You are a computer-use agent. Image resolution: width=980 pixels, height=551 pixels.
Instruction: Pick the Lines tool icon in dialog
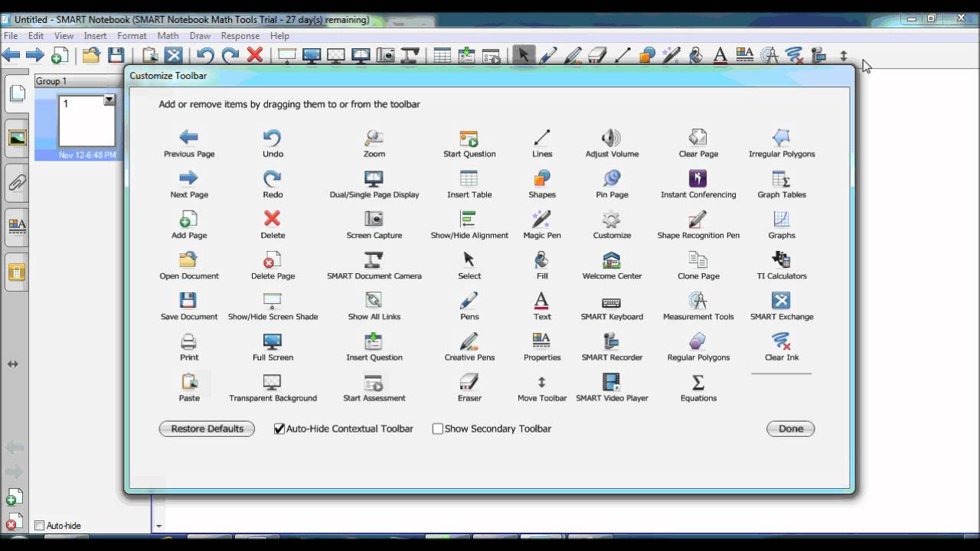[541, 138]
